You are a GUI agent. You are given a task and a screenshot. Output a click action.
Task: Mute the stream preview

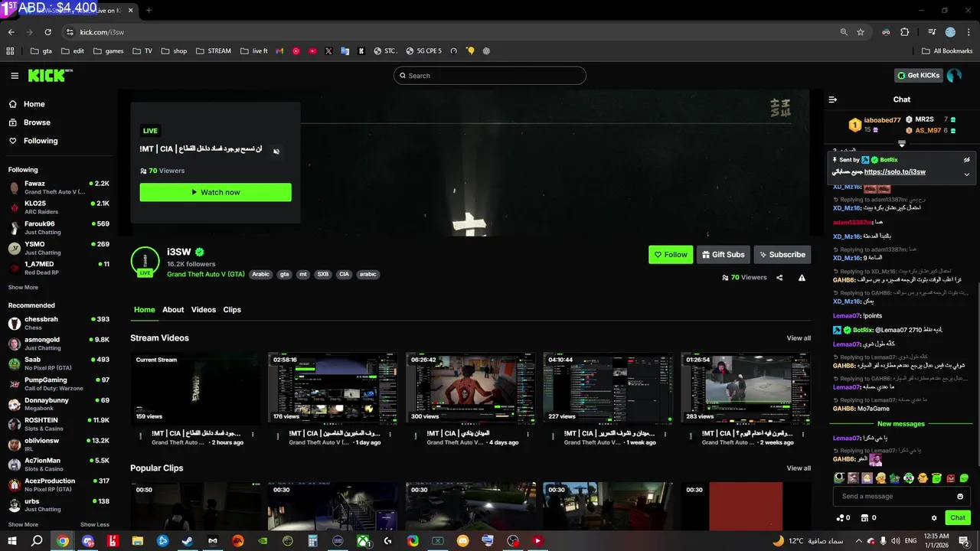(x=276, y=151)
